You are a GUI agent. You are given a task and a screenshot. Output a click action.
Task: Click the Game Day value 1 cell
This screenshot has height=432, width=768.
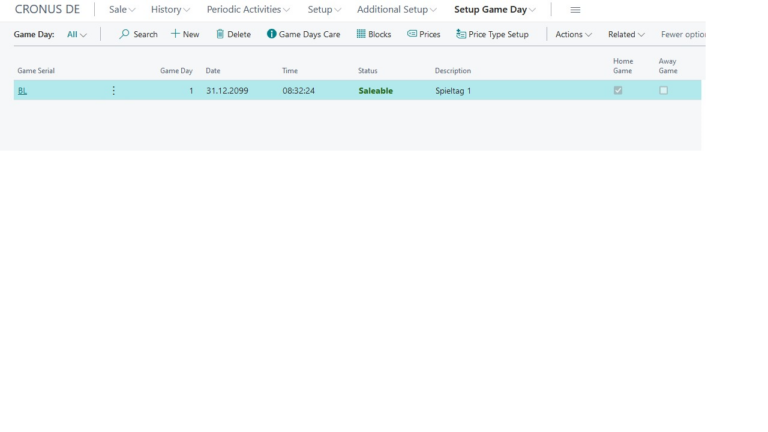[191, 91]
